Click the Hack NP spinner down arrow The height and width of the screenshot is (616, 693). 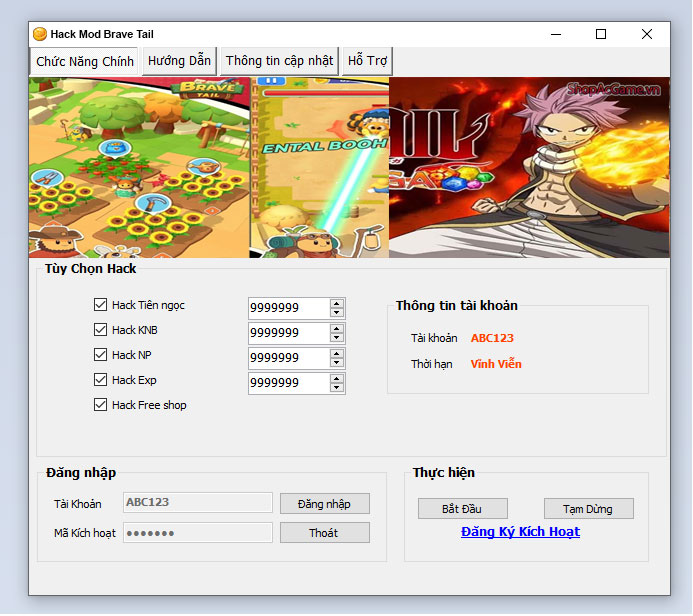click(337, 362)
